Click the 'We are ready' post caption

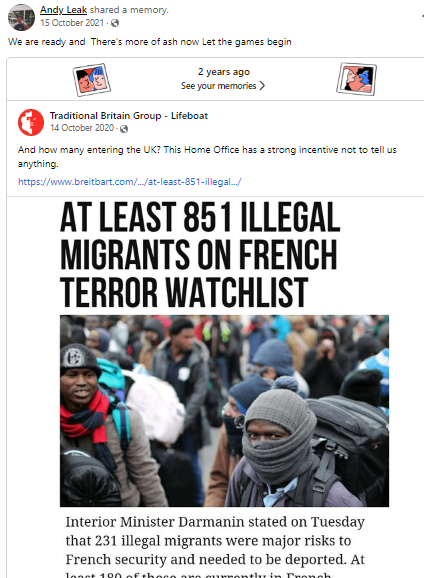point(150,42)
